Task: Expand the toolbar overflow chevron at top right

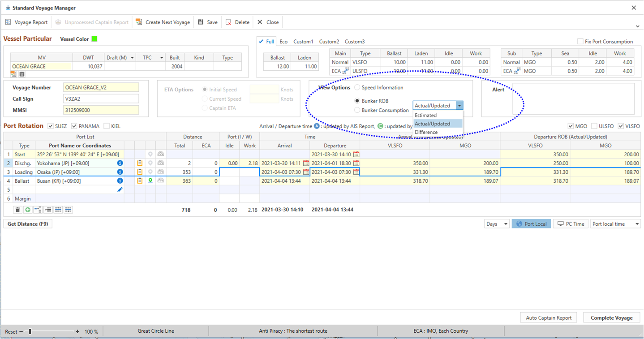Action: pos(637,26)
